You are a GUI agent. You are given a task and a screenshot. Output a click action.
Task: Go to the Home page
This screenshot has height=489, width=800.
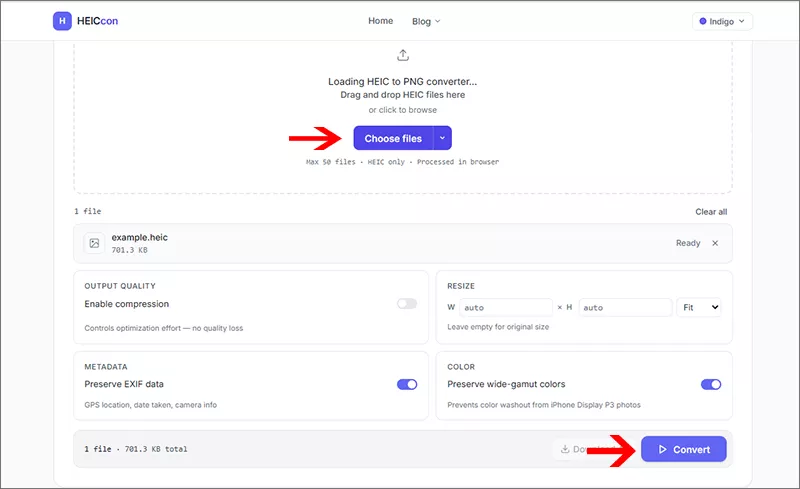point(381,21)
